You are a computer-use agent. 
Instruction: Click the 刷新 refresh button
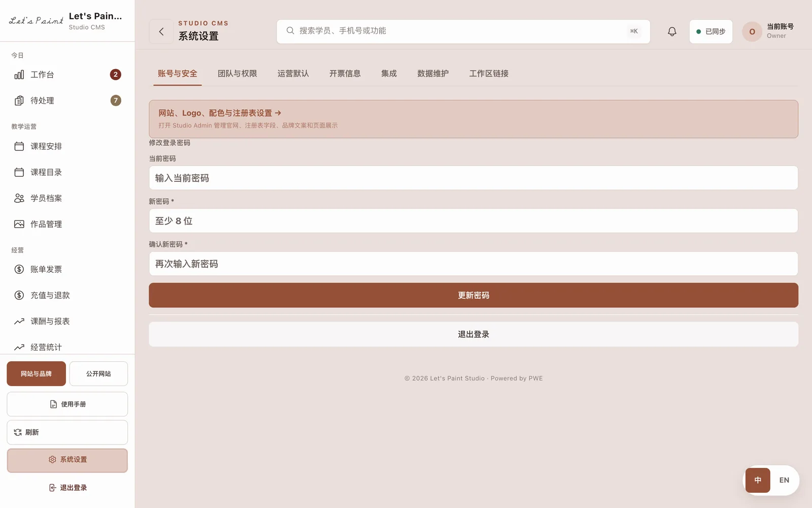(x=67, y=432)
